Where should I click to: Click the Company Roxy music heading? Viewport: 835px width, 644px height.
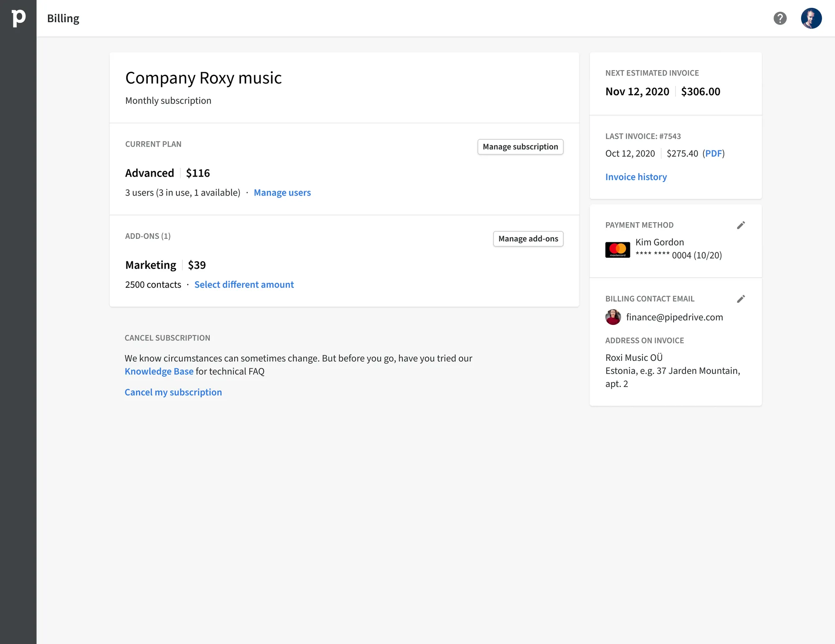(x=203, y=78)
